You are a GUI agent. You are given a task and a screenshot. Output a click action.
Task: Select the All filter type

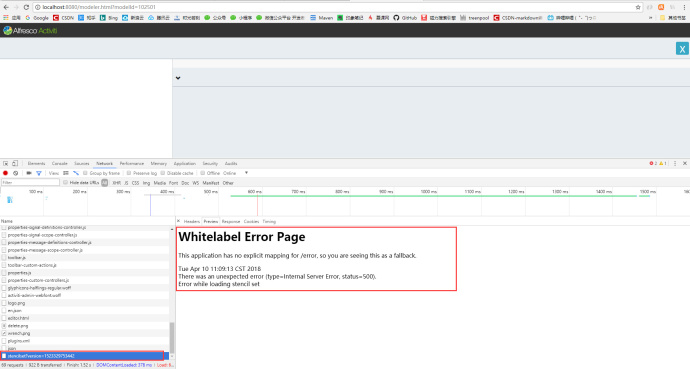click(x=105, y=183)
